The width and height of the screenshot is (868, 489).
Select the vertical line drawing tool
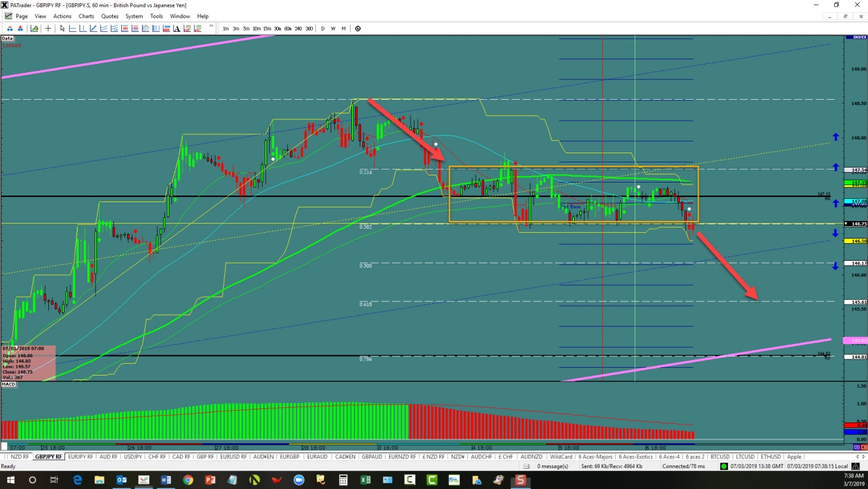pyautogui.click(x=83, y=28)
